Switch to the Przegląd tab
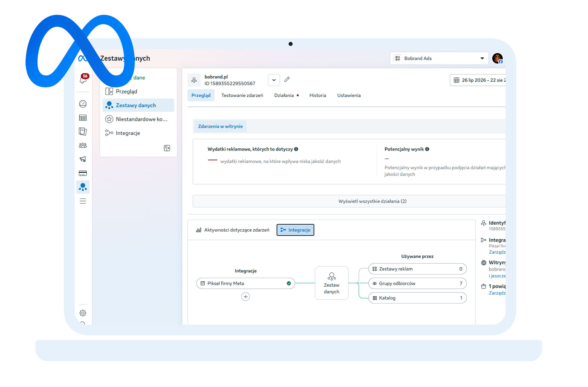The image size is (588, 387). point(201,95)
